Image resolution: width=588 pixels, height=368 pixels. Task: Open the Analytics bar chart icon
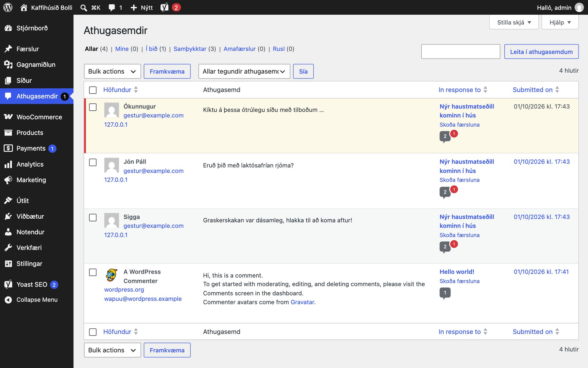tap(8, 164)
